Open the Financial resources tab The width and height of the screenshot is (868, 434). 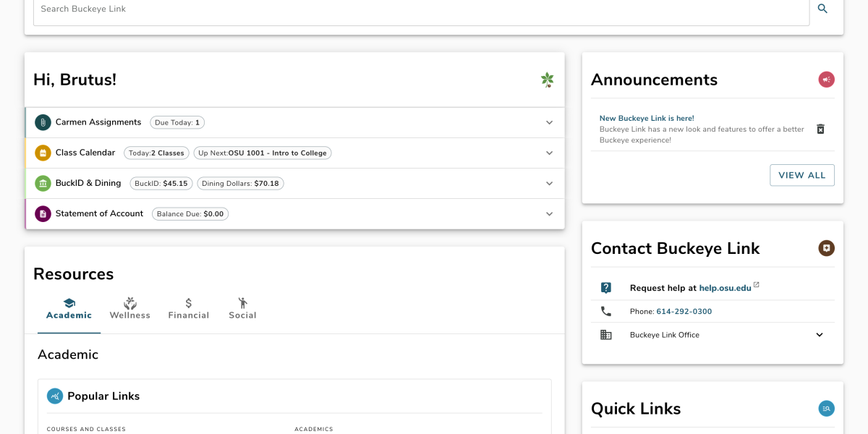coord(189,309)
